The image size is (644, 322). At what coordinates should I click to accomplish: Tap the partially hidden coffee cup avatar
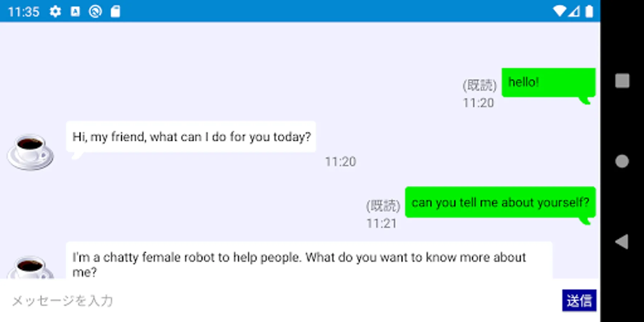click(x=30, y=267)
